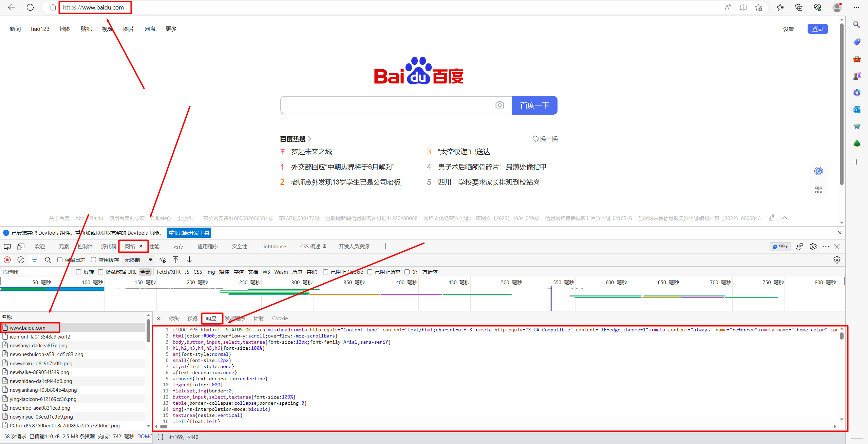This screenshot has width=868, height=444.
Task: Open the 更多 menu on Baidu nav
Action: [171, 29]
